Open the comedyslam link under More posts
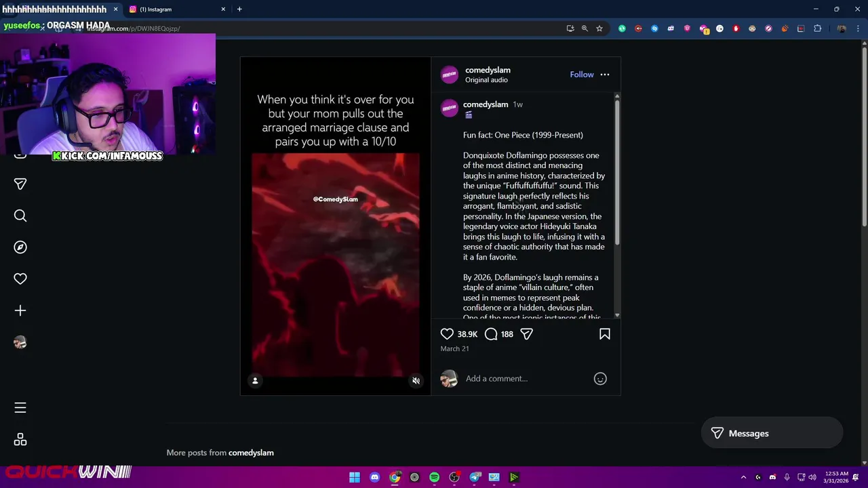Image resolution: width=868 pixels, height=488 pixels. pyautogui.click(x=251, y=453)
